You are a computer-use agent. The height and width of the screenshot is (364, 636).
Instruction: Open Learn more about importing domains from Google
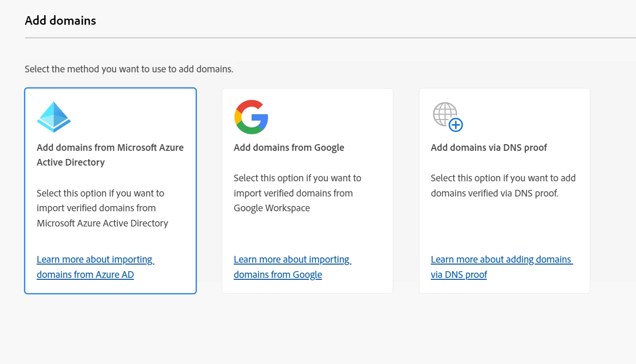tap(292, 267)
